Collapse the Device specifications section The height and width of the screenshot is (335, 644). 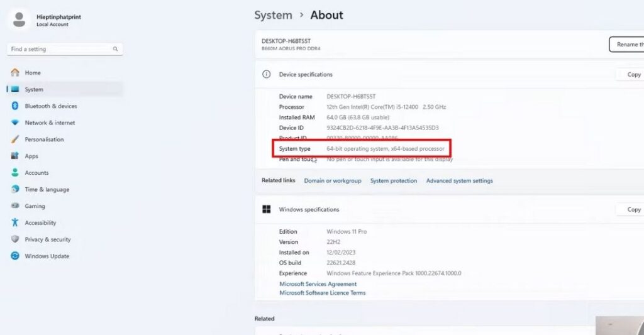pos(306,75)
